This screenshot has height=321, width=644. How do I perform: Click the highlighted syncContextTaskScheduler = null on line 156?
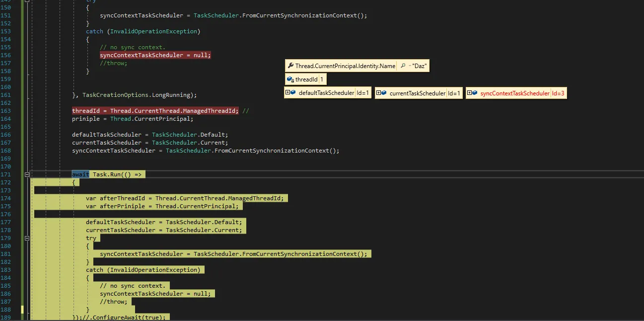click(155, 55)
